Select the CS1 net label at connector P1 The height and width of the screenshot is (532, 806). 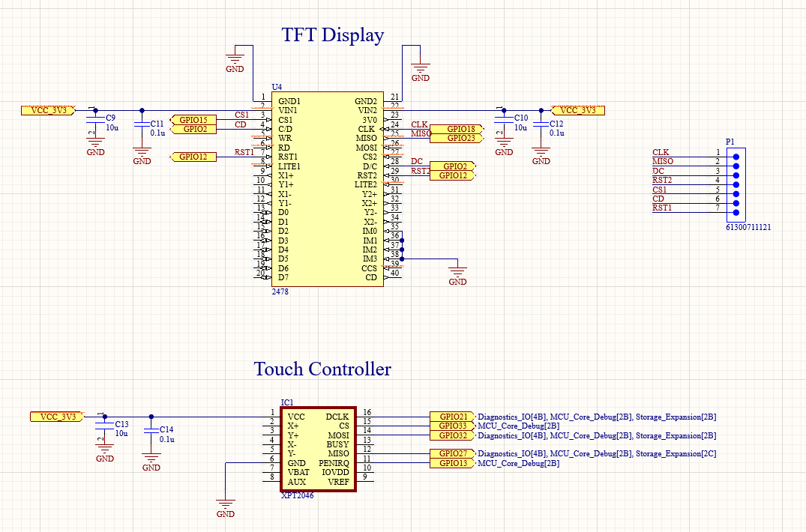pyautogui.click(x=660, y=190)
